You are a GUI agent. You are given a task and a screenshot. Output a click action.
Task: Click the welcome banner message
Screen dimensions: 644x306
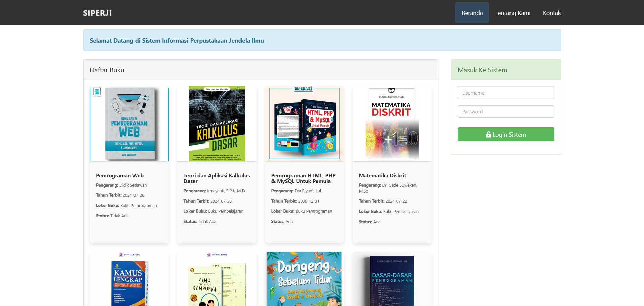pos(176,40)
